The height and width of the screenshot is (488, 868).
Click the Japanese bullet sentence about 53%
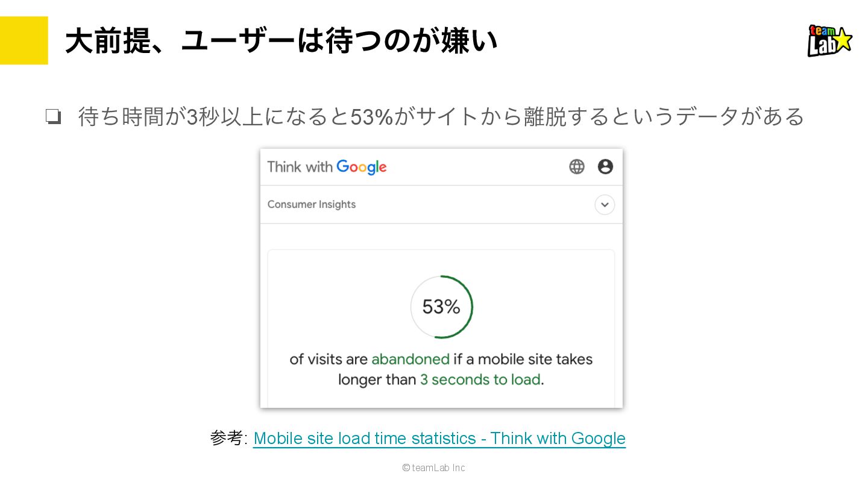pyautogui.click(x=441, y=116)
